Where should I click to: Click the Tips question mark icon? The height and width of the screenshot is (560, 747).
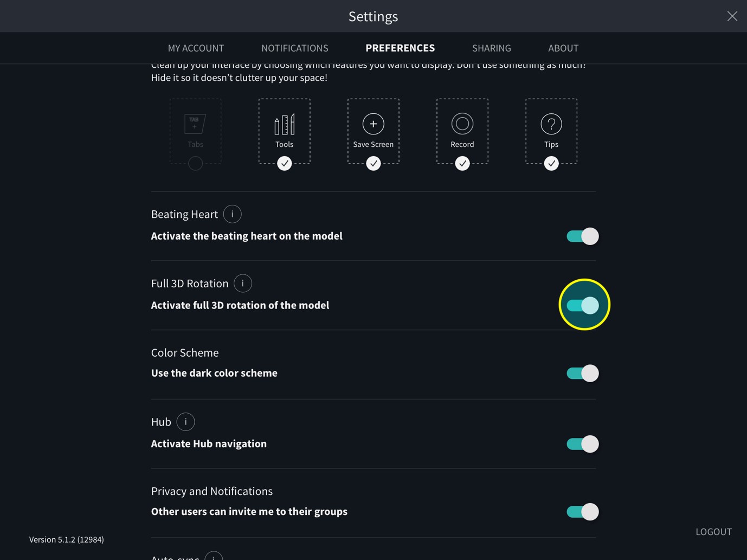(551, 124)
